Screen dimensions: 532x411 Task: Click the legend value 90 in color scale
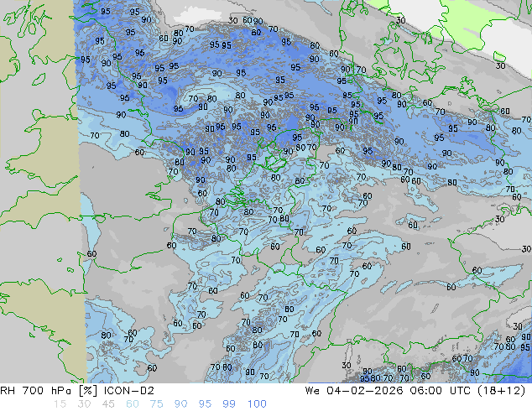180,404
